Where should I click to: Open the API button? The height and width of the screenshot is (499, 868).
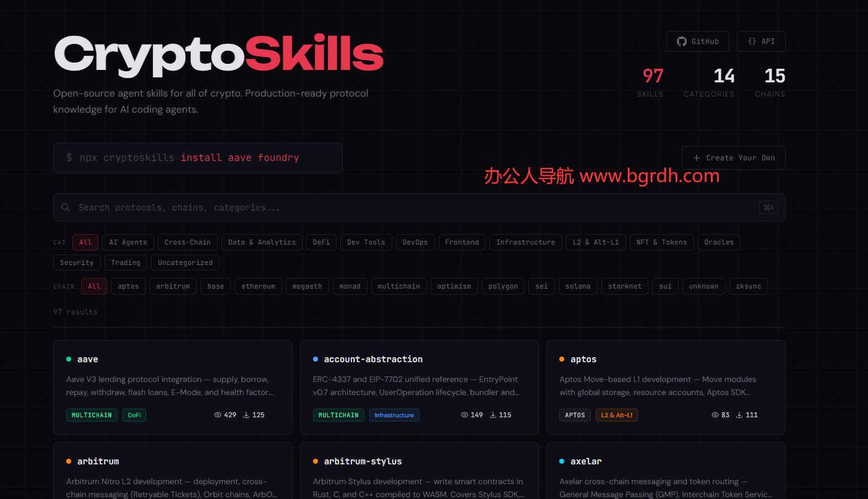(761, 41)
